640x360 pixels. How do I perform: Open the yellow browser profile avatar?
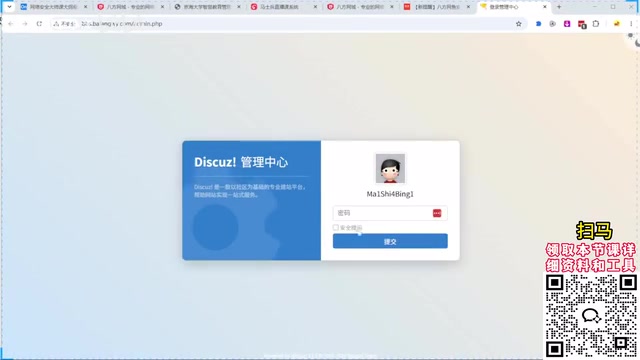click(x=617, y=24)
